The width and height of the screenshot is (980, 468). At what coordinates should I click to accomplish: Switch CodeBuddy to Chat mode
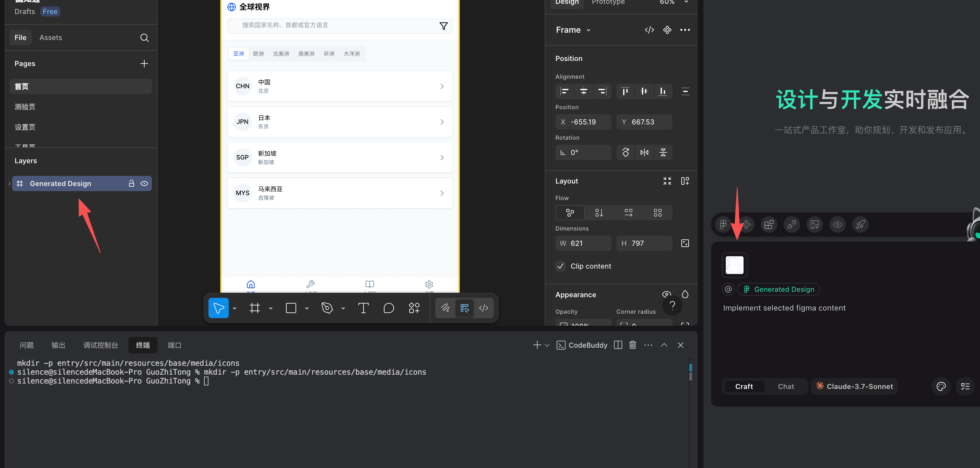click(x=786, y=386)
